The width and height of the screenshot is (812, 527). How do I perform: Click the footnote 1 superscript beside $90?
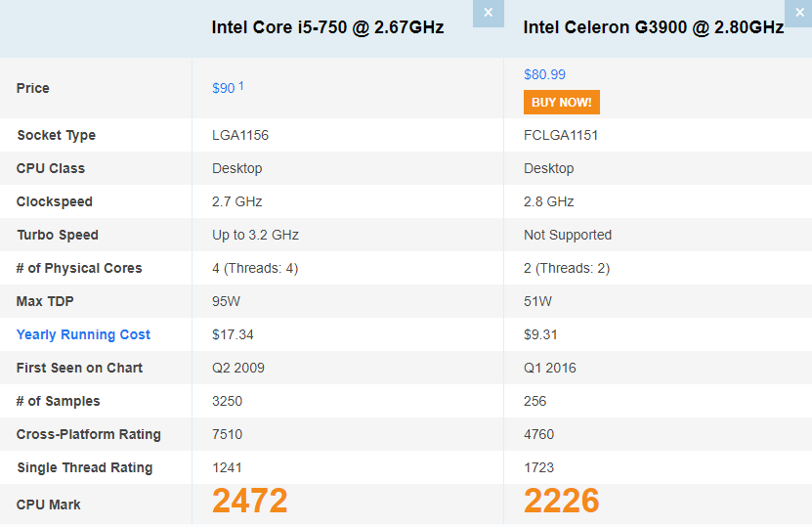[x=240, y=85]
